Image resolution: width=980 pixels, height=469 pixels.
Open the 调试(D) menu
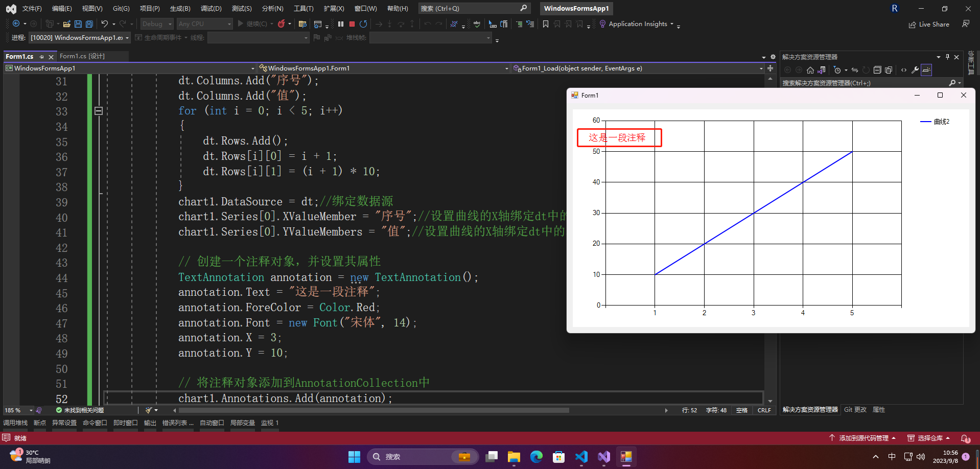pyautogui.click(x=211, y=9)
